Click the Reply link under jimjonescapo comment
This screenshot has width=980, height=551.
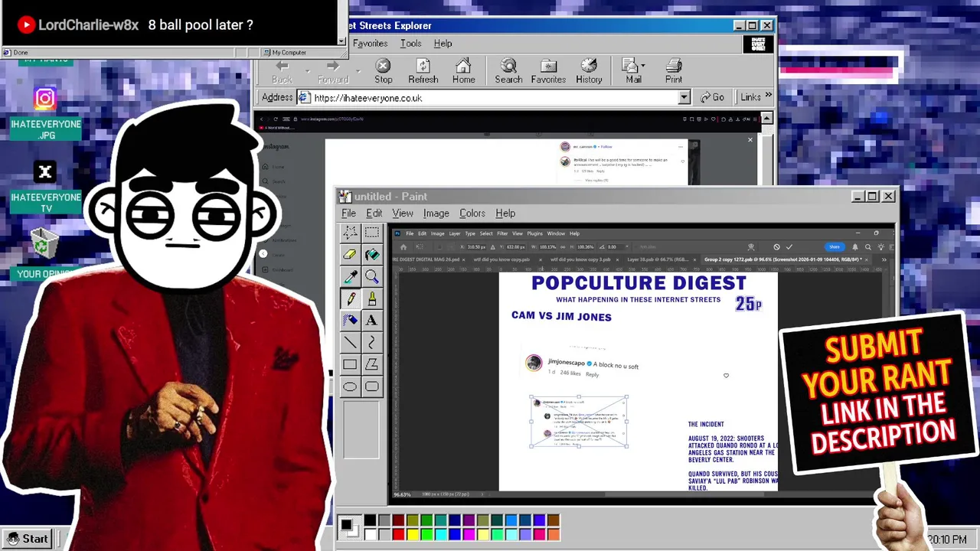pyautogui.click(x=593, y=374)
